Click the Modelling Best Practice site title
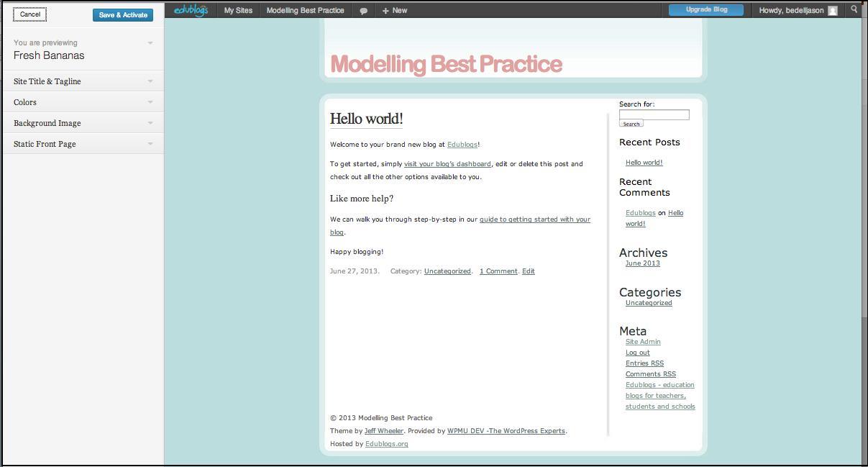Screen dimensions: 868x467 (446, 64)
